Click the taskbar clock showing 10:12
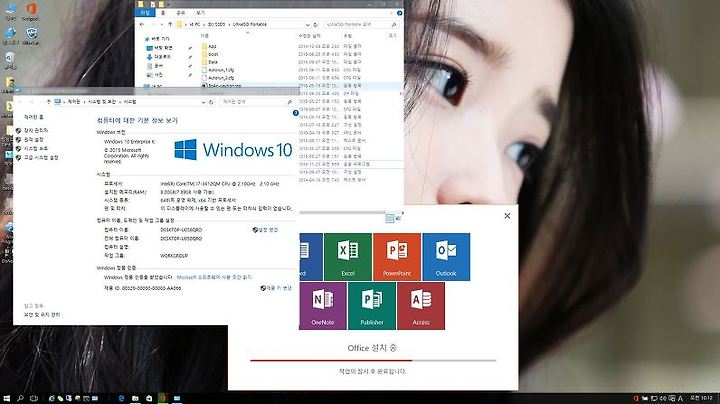 pyautogui.click(x=701, y=398)
